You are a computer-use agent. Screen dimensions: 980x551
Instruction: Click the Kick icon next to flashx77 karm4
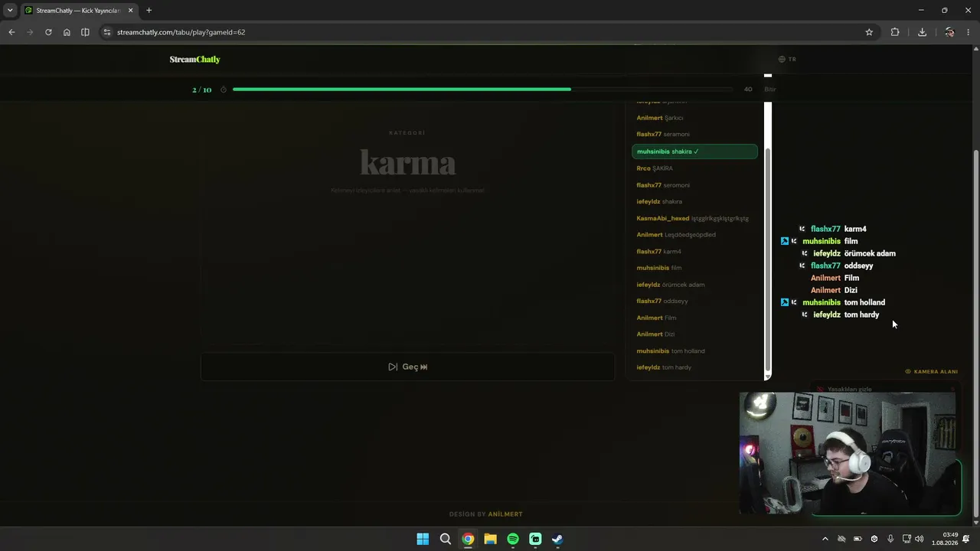pyautogui.click(x=802, y=229)
